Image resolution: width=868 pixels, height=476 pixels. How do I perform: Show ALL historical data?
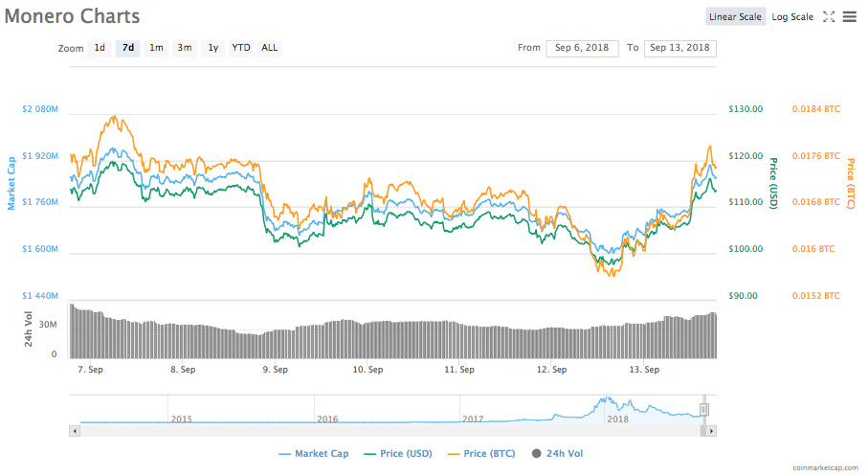pyautogui.click(x=270, y=48)
